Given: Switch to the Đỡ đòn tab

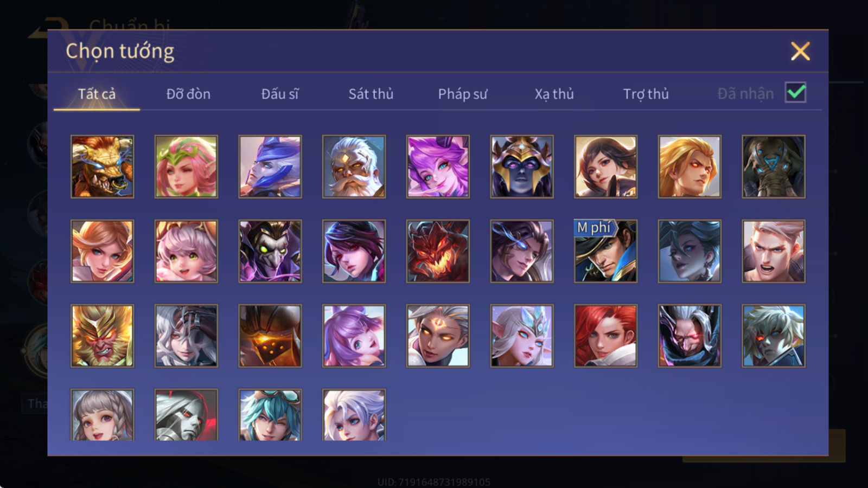Looking at the screenshot, I should (x=188, y=94).
